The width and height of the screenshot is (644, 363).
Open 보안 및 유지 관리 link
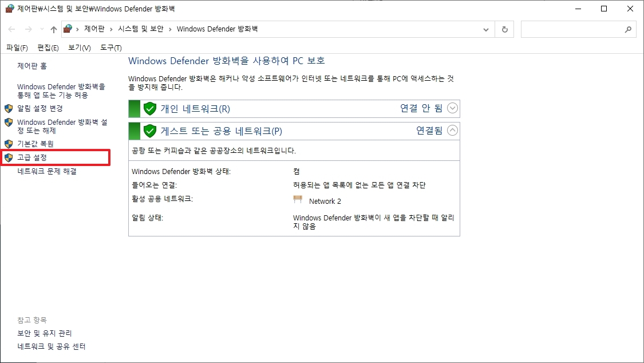click(44, 333)
